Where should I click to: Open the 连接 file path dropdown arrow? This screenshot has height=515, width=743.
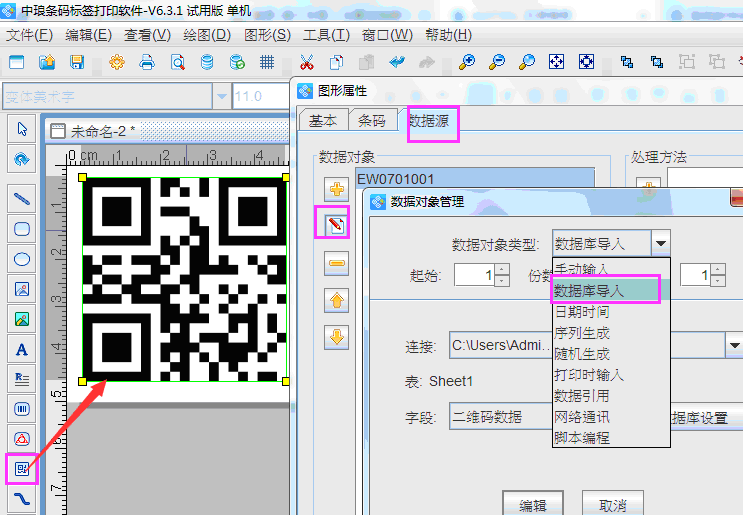point(734,346)
